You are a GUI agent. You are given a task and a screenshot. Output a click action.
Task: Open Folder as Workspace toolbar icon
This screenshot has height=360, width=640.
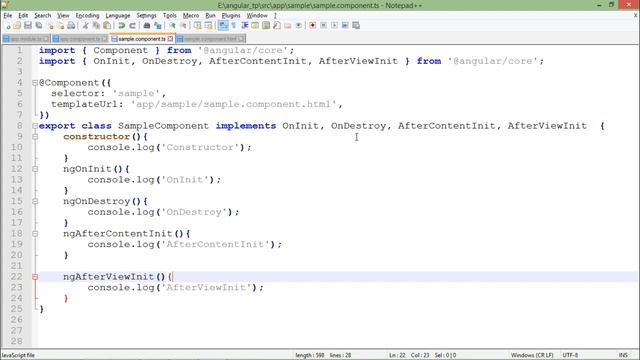coord(288,25)
